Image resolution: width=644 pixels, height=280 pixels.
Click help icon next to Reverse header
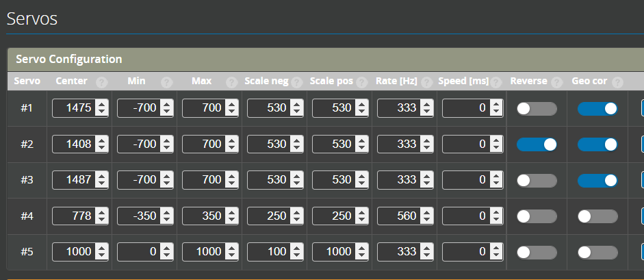click(556, 82)
